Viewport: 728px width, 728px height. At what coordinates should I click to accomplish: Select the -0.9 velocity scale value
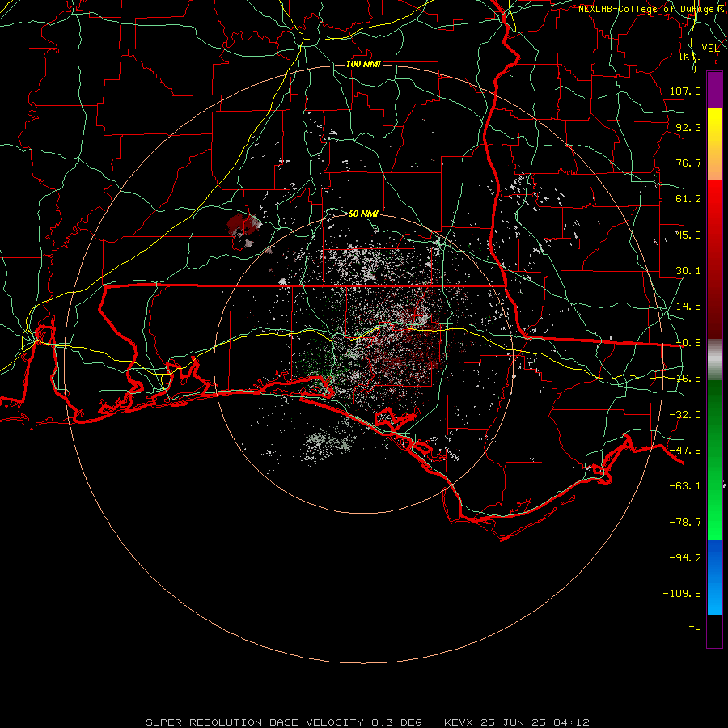[688, 343]
